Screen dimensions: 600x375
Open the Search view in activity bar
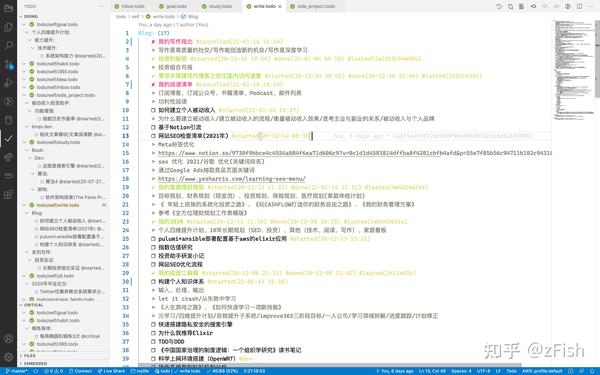coord(8,46)
